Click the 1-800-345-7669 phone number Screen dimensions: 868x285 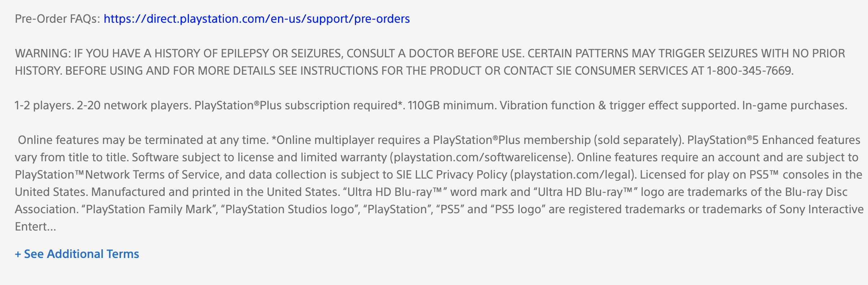[x=750, y=71]
